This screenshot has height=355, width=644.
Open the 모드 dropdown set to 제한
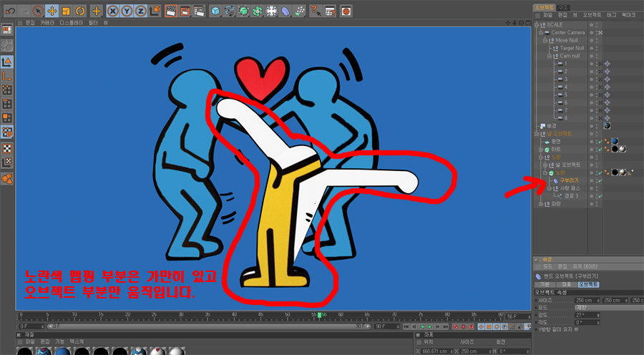610,307
